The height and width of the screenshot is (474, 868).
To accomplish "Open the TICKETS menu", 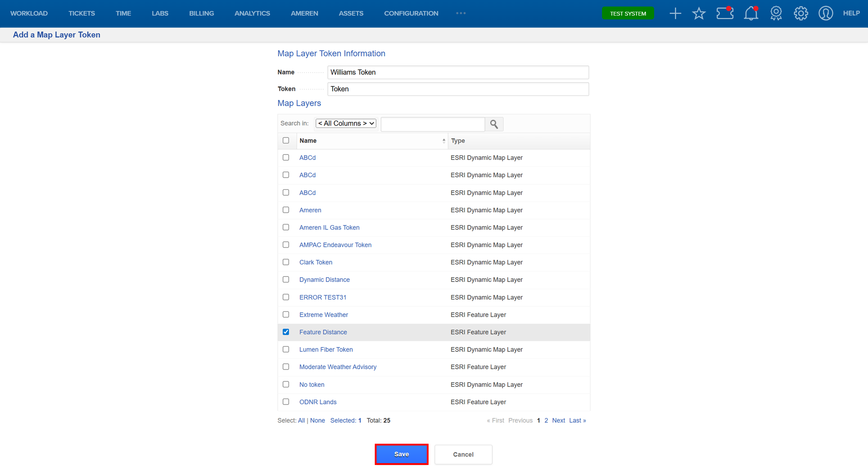I will click(82, 14).
